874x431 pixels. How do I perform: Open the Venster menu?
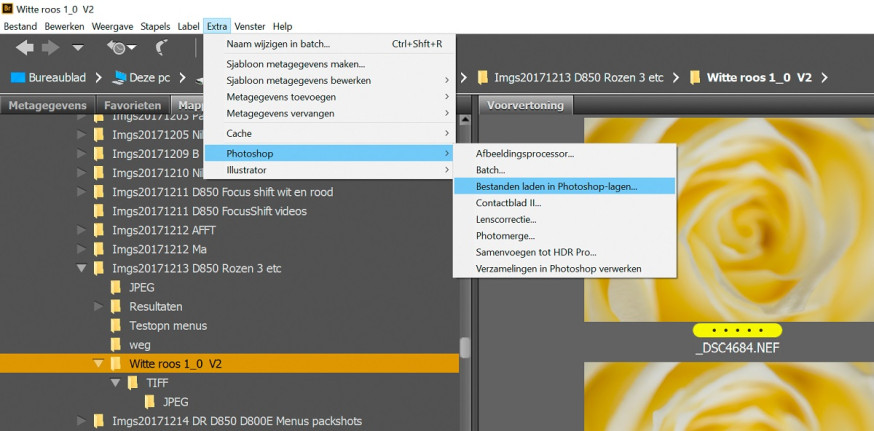pos(250,26)
